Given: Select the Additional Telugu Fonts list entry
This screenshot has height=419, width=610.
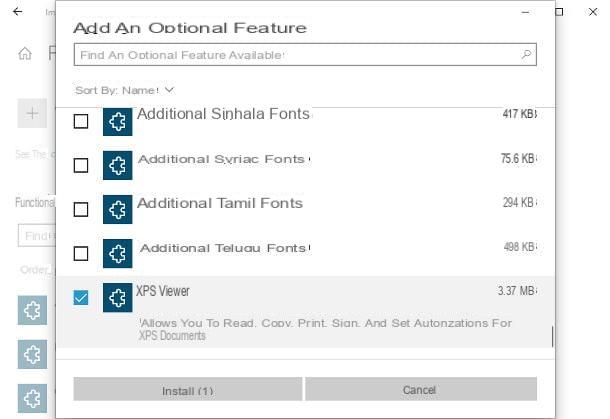Looking at the screenshot, I should coord(305,254).
